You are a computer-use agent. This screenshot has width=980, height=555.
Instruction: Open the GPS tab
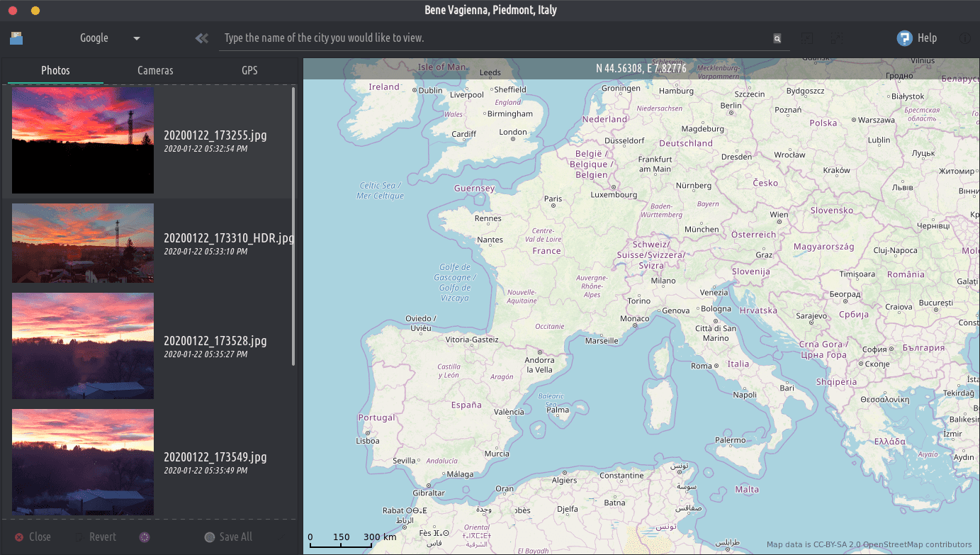click(249, 70)
